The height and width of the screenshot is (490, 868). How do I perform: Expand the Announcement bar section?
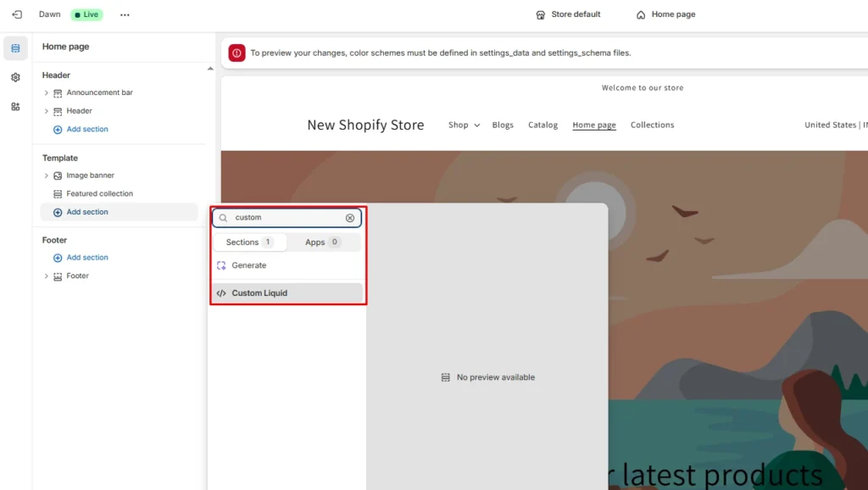click(x=47, y=92)
